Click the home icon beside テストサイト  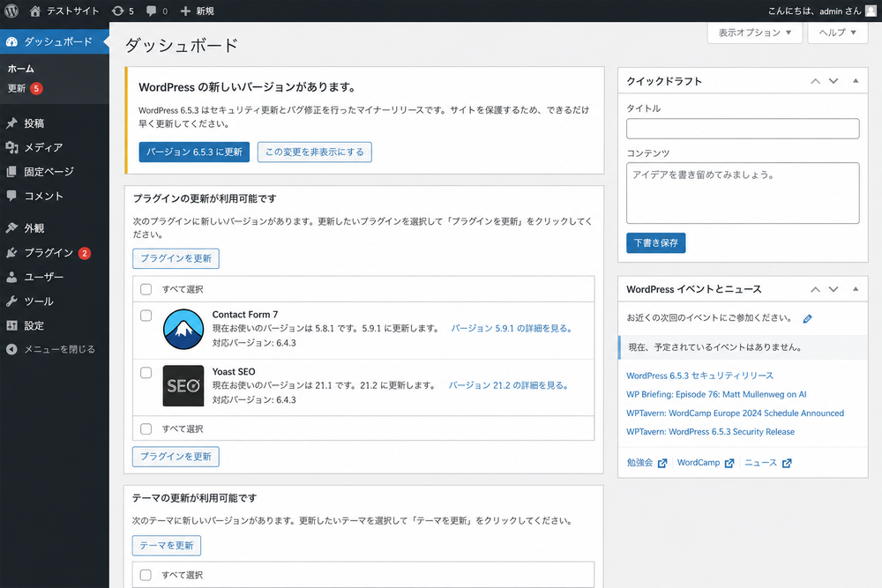point(35,11)
